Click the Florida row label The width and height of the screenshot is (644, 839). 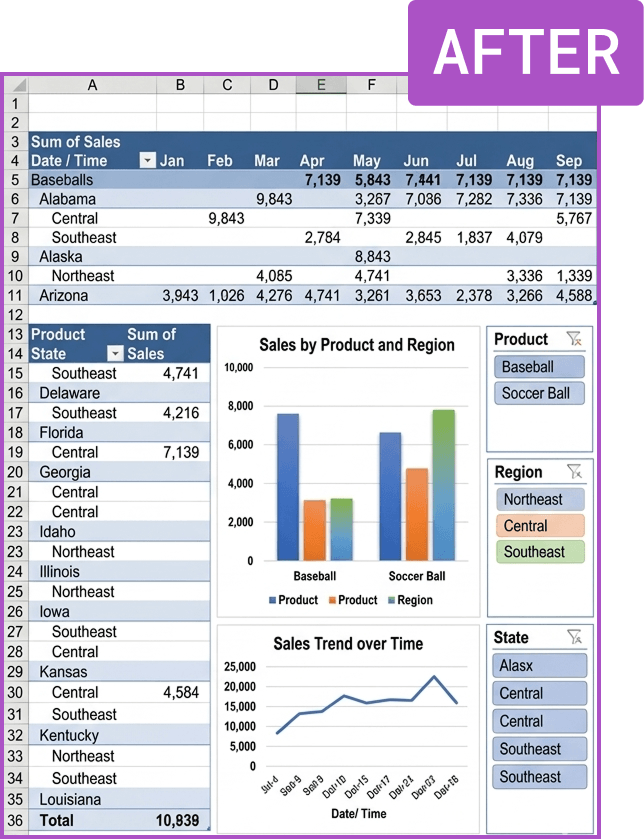point(62,432)
